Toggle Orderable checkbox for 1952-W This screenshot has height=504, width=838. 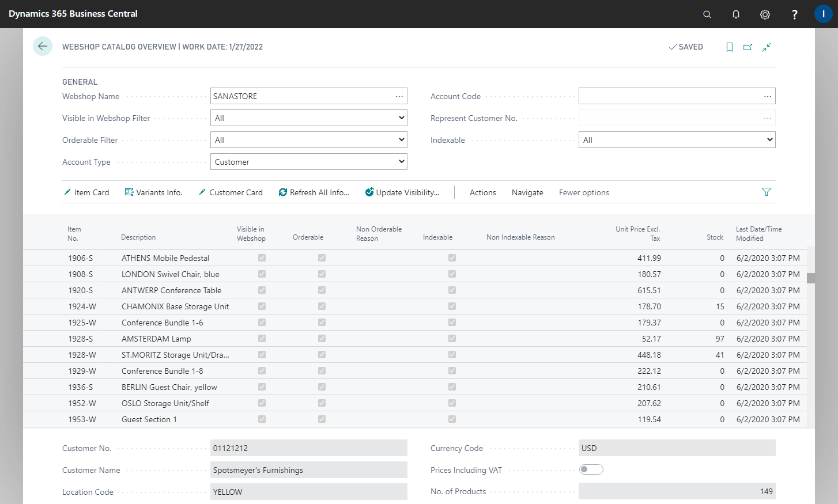[322, 403]
